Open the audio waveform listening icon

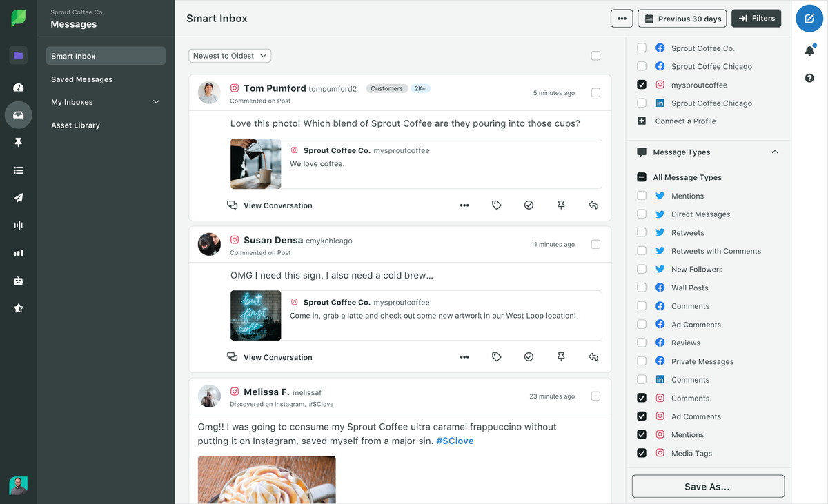click(x=19, y=225)
